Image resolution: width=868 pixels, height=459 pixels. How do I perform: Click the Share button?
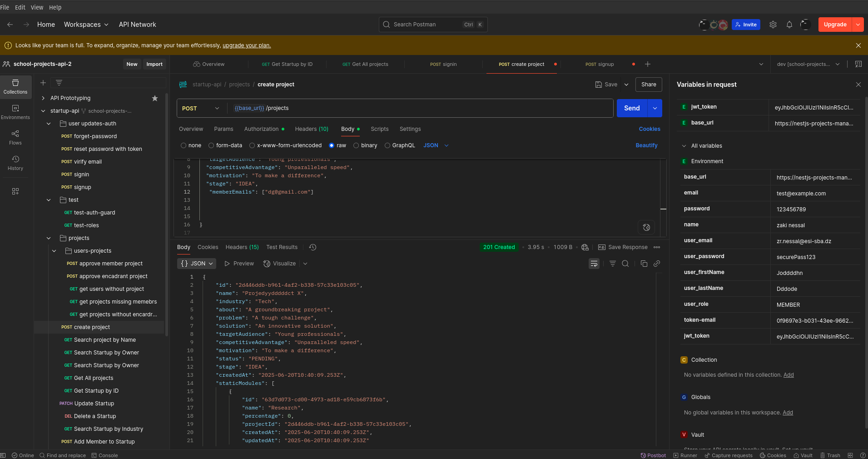[649, 85]
